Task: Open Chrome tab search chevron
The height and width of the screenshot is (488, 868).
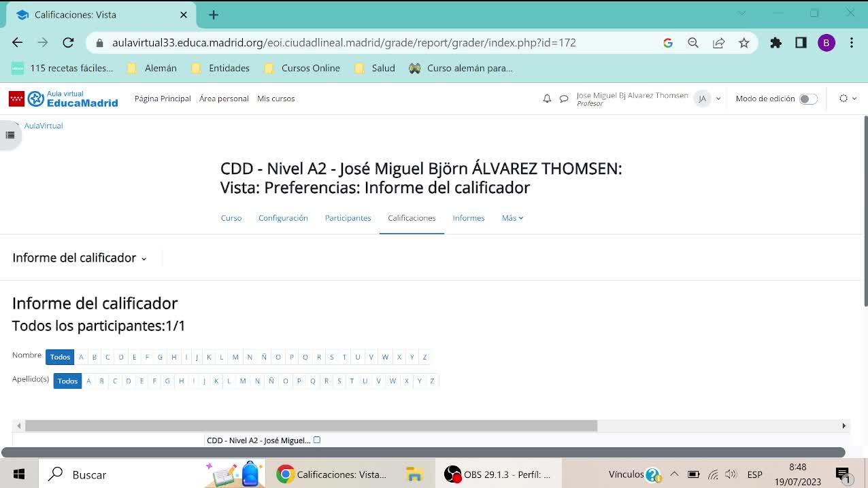Action: (x=742, y=13)
